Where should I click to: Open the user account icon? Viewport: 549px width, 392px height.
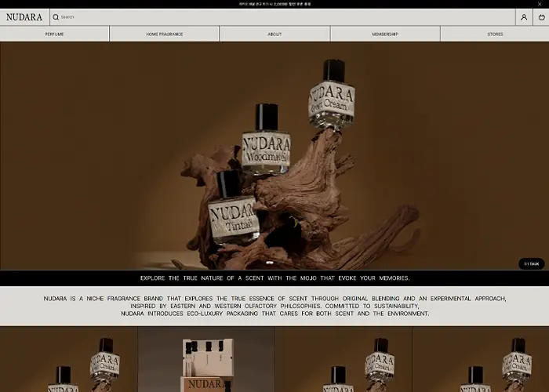[x=523, y=17]
